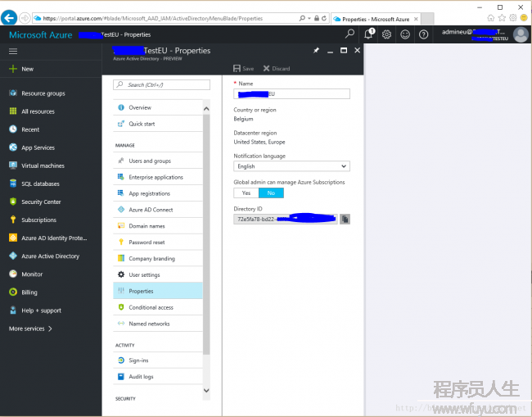Set Global admin manage subscriptions to No
This screenshot has width=532, height=417.
point(271,193)
